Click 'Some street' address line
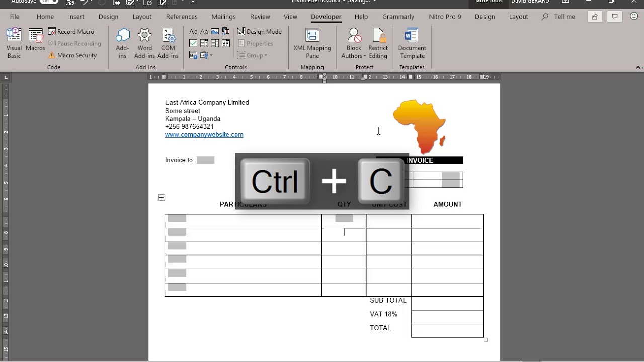The height and width of the screenshot is (362, 644). point(183,111)
